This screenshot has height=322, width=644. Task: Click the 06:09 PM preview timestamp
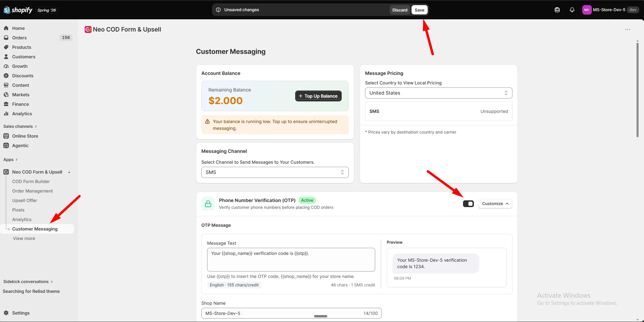402,278
